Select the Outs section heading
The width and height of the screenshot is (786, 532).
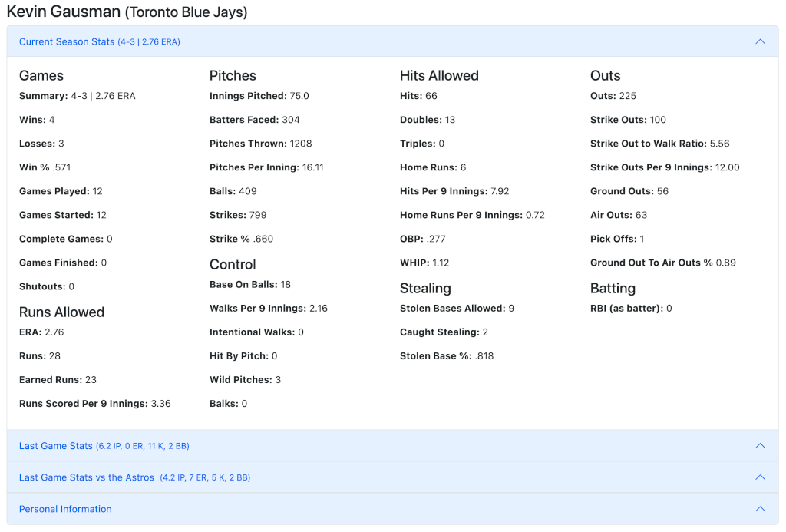point(605,75)
